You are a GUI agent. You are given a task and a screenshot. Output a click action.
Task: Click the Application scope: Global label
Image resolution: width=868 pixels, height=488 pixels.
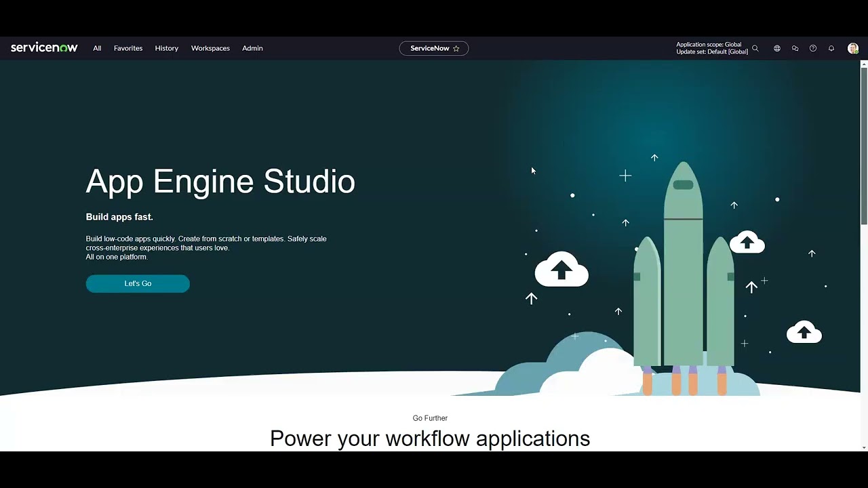(708, 44)
